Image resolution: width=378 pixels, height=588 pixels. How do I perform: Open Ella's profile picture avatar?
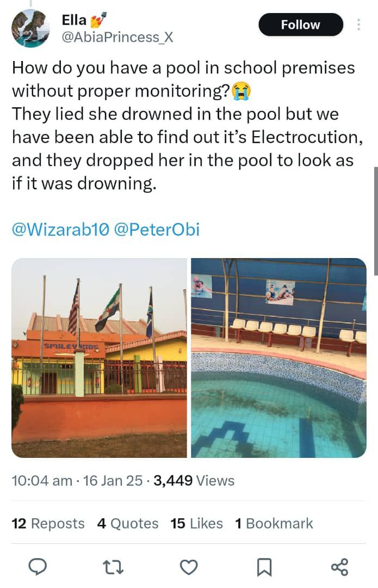(31, 29)
